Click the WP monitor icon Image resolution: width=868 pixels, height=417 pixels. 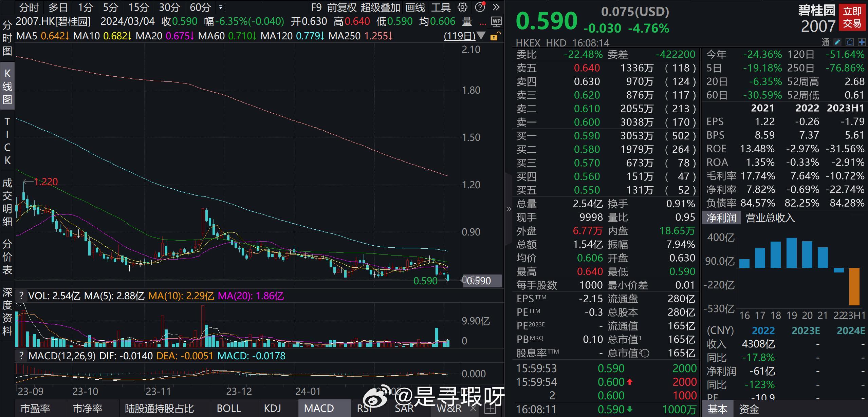point(496,22)
